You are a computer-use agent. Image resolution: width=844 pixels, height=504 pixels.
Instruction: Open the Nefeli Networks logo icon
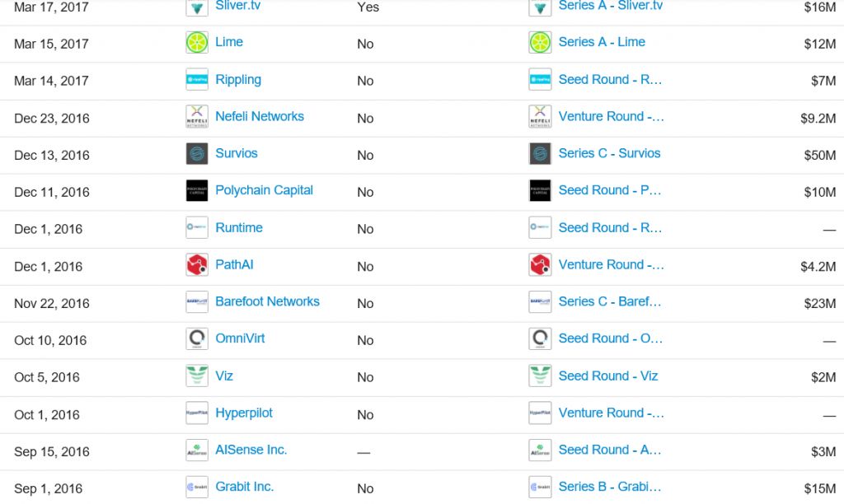pyautogui.click(x=196, y=117)
